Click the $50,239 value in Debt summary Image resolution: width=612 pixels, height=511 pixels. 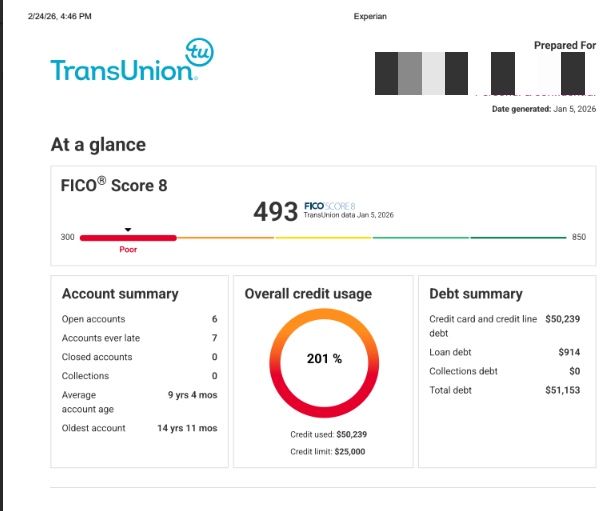click(562, 319)
